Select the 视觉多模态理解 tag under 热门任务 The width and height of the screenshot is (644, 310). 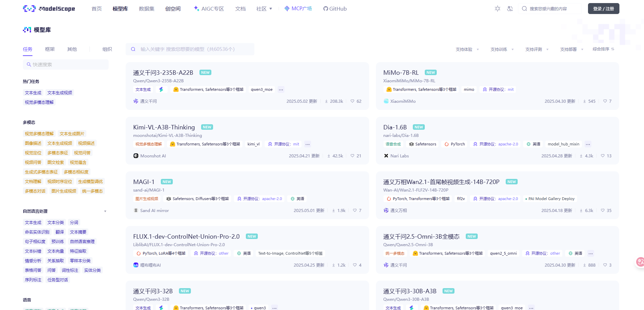[39, 102]
